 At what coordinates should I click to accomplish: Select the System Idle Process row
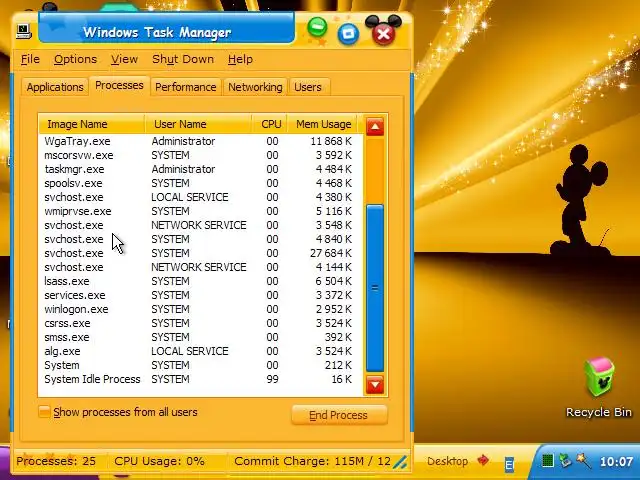tap(200, 379)
